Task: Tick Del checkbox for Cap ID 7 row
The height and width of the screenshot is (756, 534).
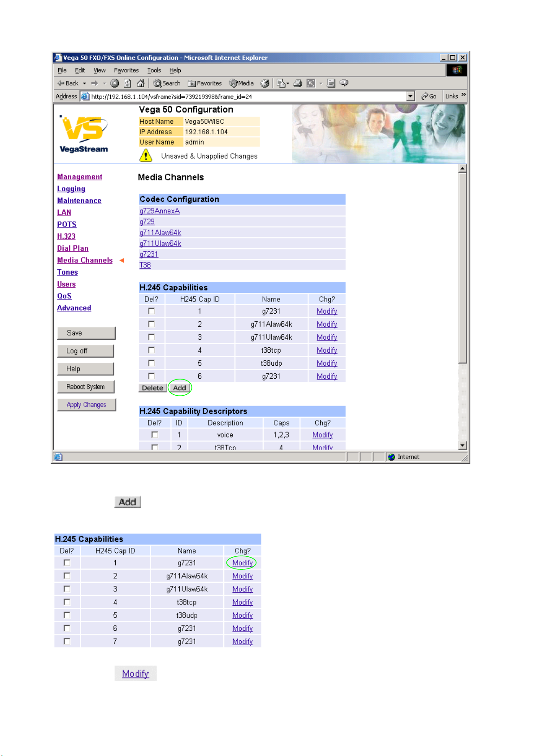Action: coord(67,641)
